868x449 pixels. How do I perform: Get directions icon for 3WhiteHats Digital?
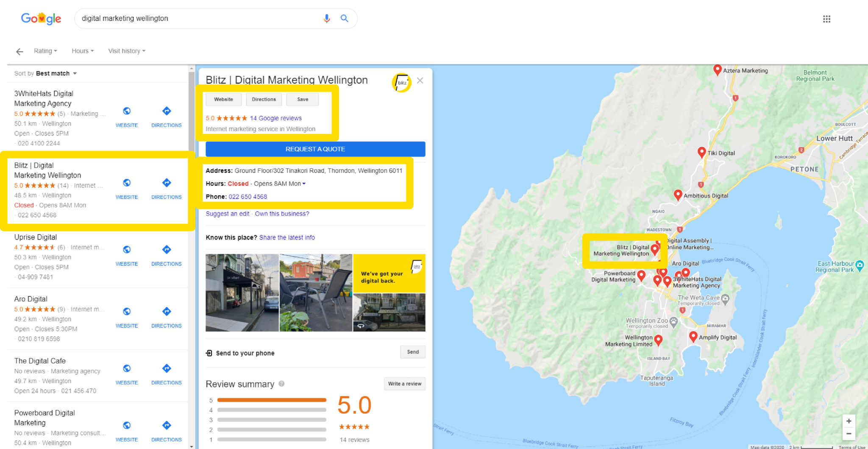pos(167,111)
